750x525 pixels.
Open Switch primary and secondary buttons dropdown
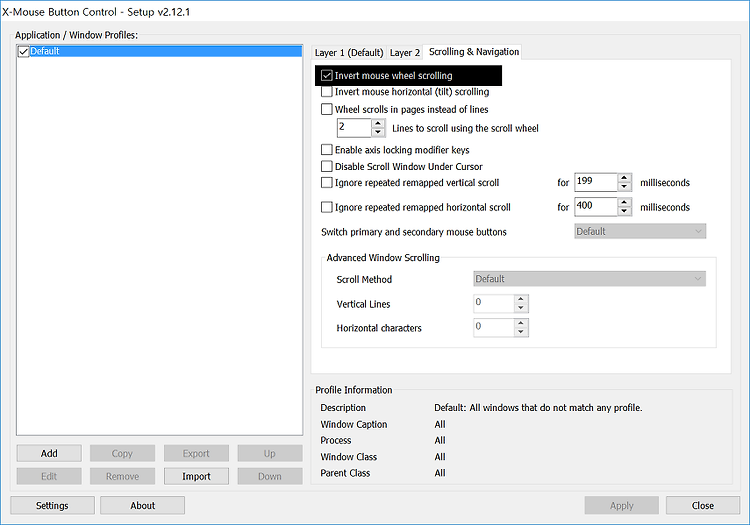tap(640, 231)
